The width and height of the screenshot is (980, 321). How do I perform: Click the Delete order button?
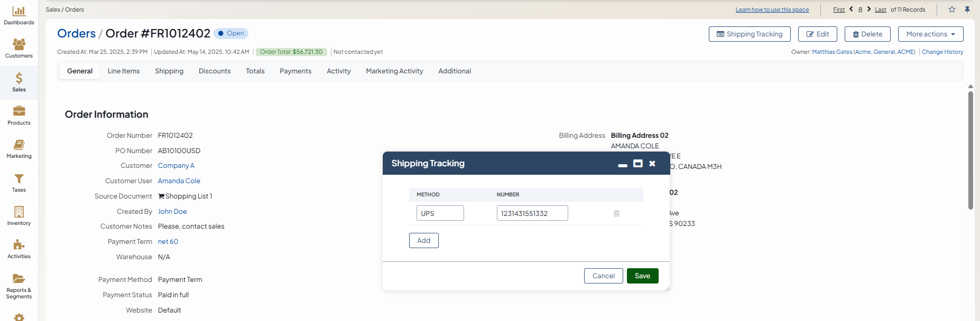click(867, 34)
